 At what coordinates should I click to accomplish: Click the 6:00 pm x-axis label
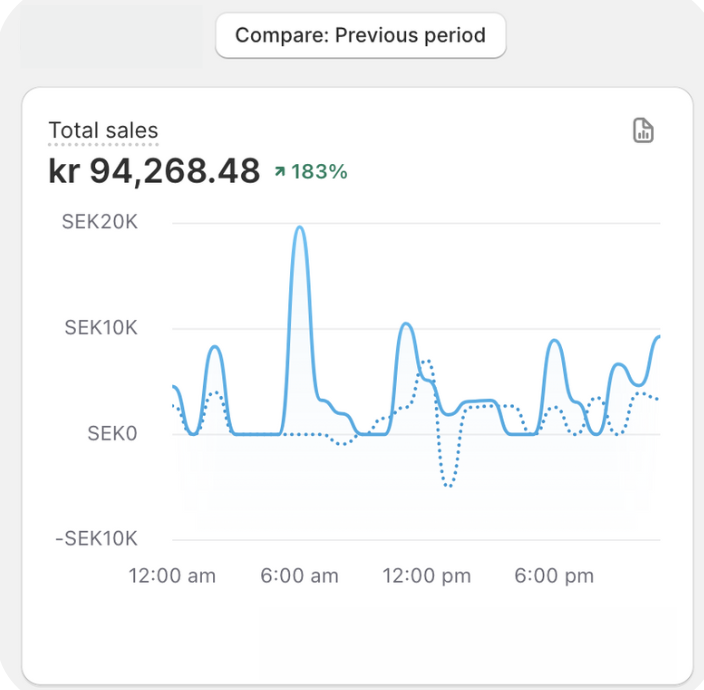pos(552,576)
